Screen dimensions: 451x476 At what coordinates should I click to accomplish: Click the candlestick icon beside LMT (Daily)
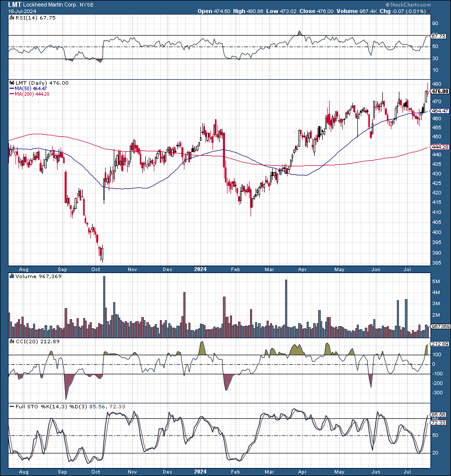(x=11, y=83)
